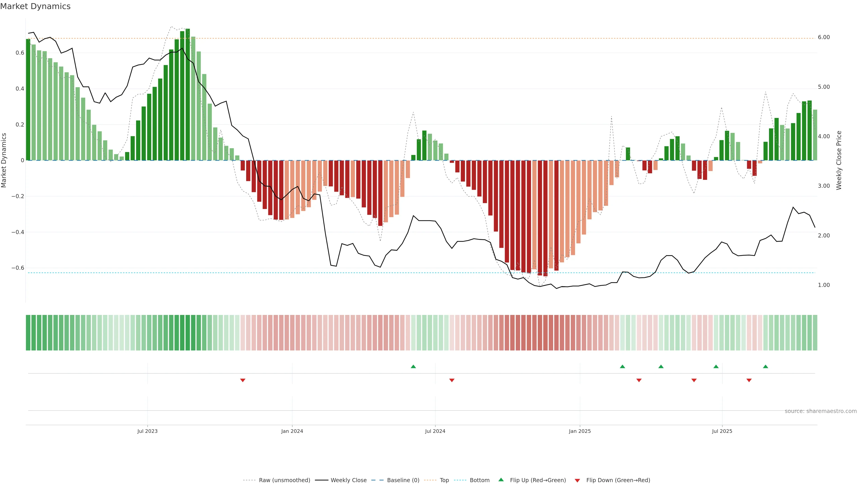The image size is (868, 488).
Task: Click the first green flip-up triangle marker near Jul 2024
Action: point(413,366)
